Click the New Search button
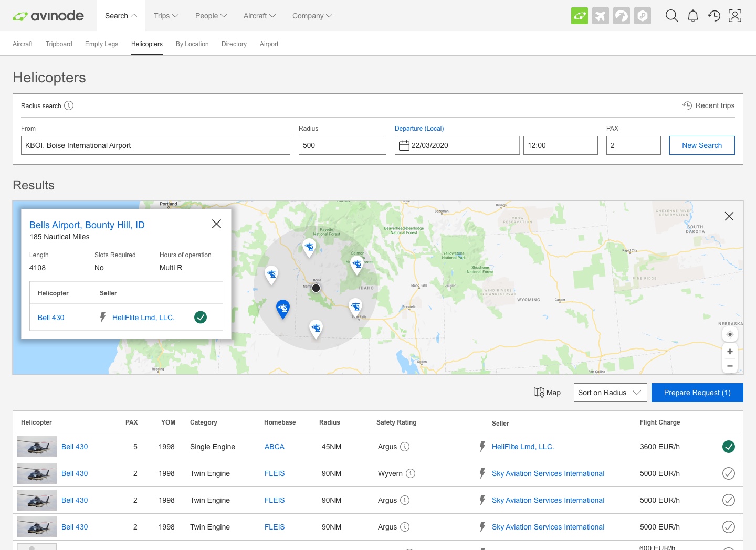The image size is (756, 550). (x=701, y=145)
